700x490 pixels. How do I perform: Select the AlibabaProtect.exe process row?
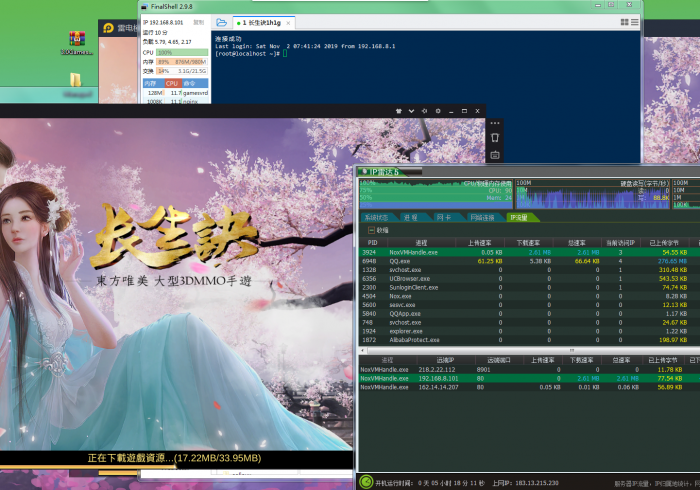pos(529,340)
